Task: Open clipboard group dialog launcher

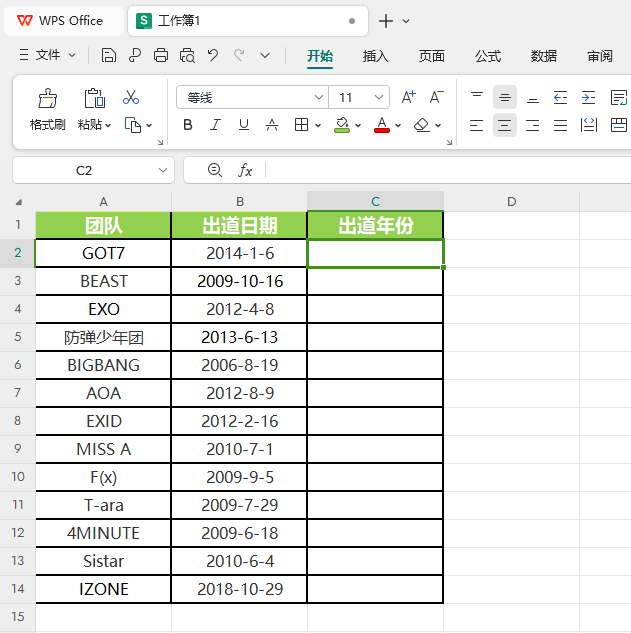Action: point(160,142)
